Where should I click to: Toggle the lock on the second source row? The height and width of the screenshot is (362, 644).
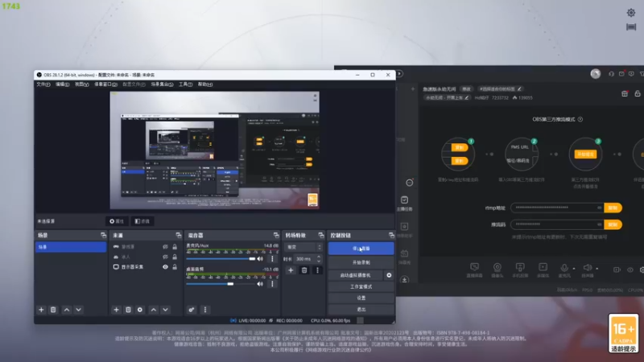175,257
